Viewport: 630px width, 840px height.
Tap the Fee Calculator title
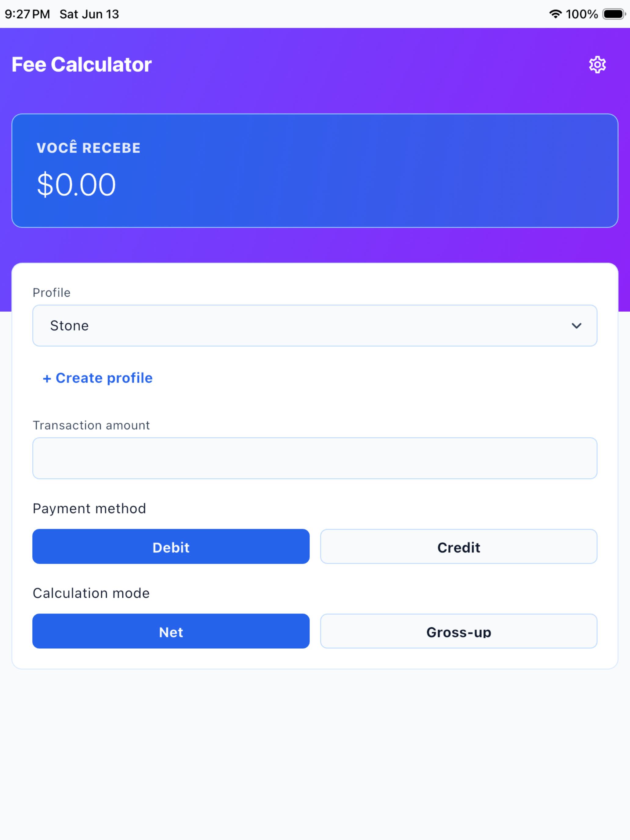[81, 65]
